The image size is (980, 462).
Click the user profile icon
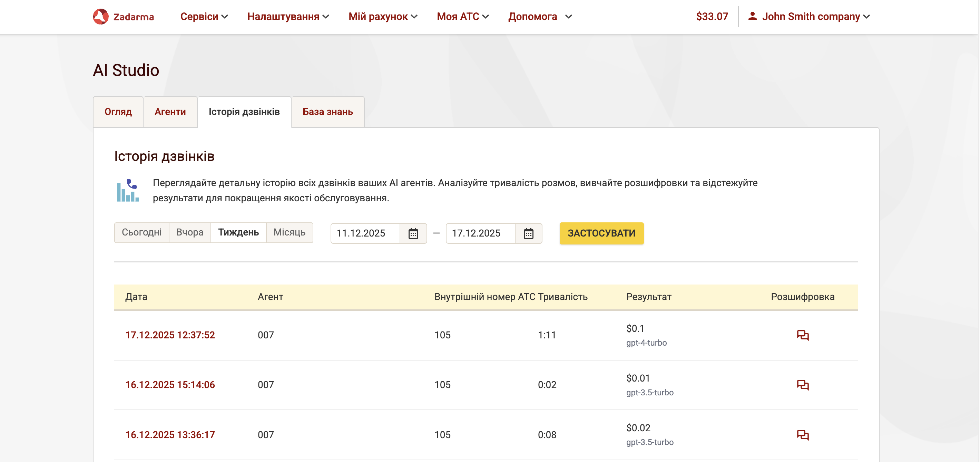point(752,16)
